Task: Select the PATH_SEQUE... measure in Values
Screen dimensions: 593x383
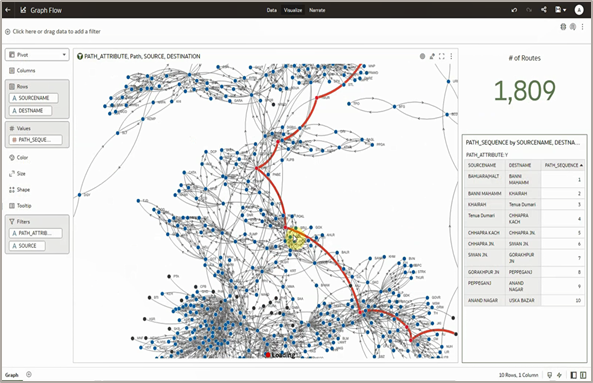Action: point(36,140)
